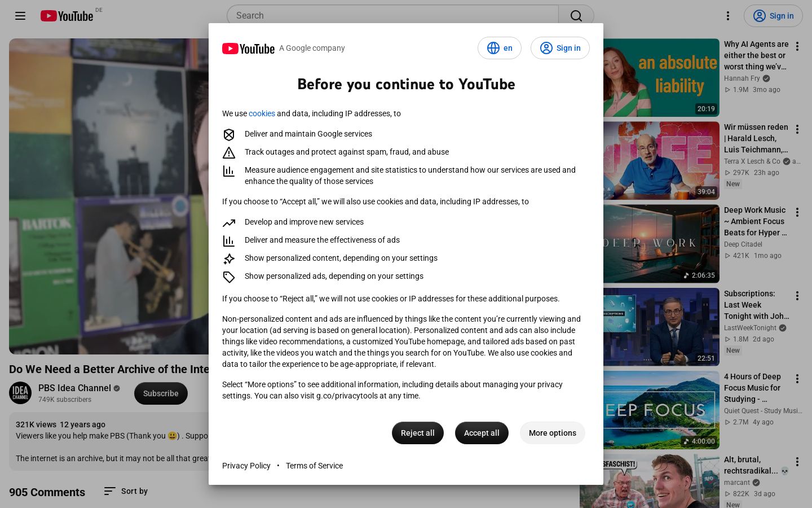Viewport: 812px width, 508px height.
Task: Open the 'cookies' link
Action: point(262,113)
